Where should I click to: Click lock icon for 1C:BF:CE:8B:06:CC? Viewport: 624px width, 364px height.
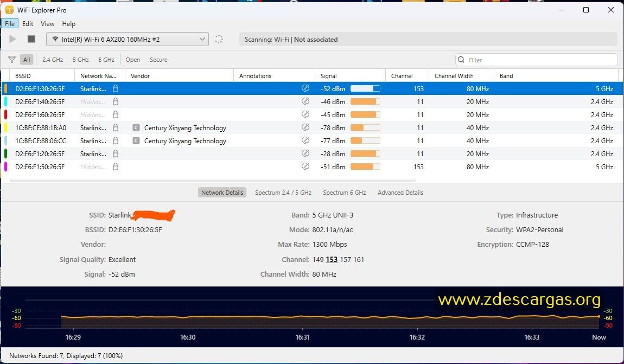click(116, 141)
